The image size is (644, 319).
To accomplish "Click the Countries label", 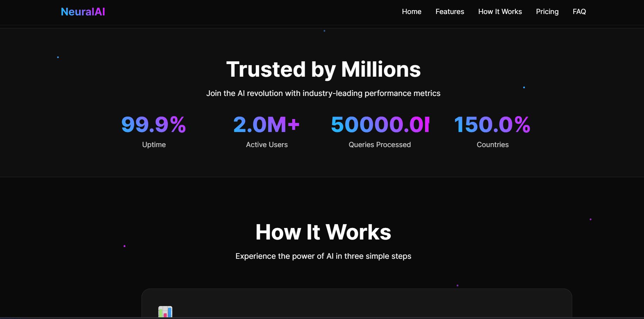I will pos(492,144).
